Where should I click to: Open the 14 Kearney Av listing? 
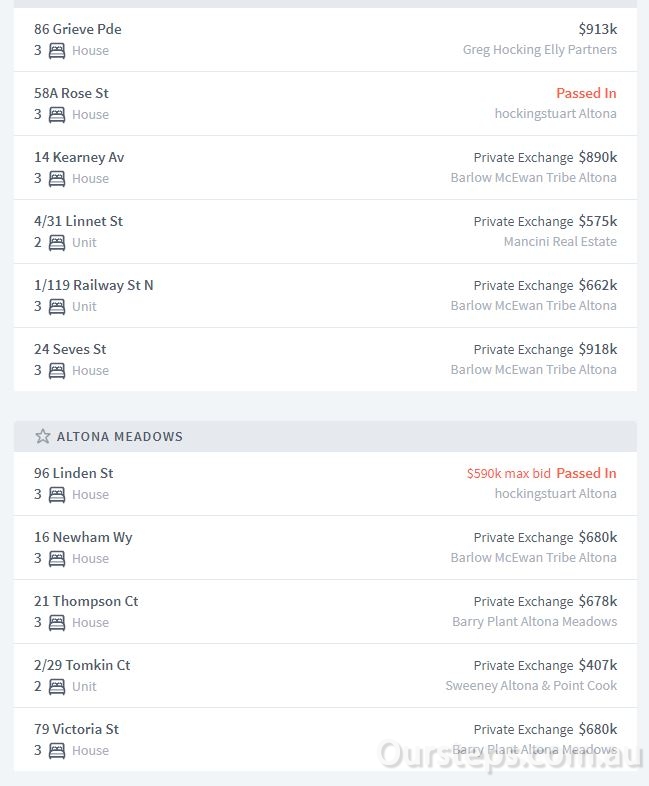325,167
